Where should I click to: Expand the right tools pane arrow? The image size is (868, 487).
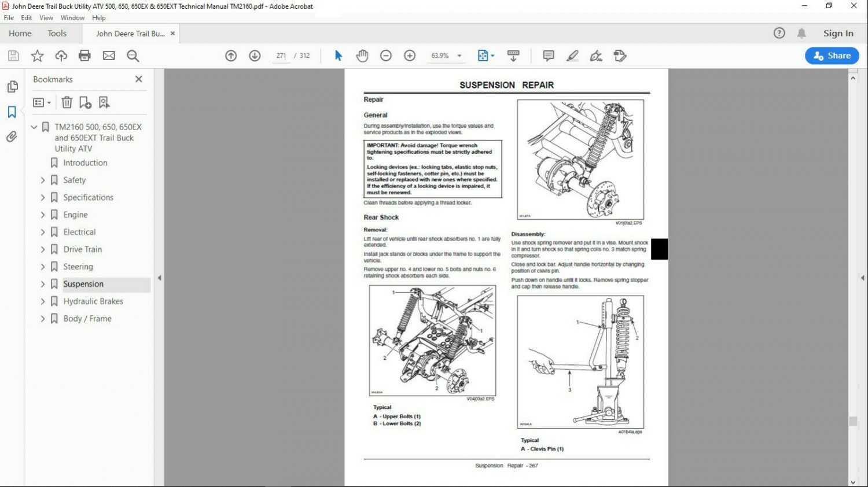click(863, 278)
